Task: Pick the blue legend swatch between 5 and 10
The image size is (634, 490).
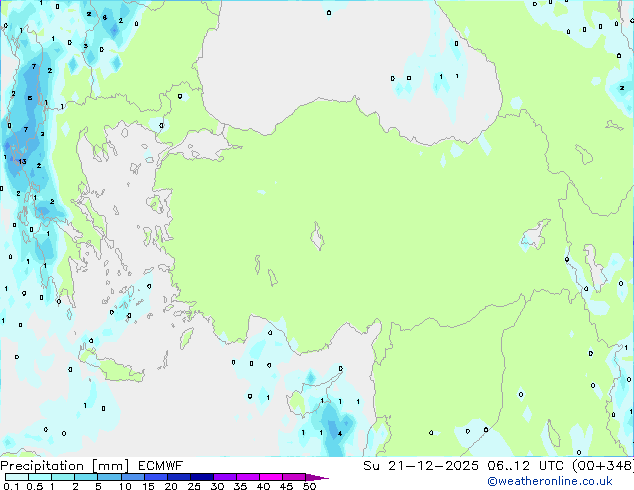Action: (111, 478)
